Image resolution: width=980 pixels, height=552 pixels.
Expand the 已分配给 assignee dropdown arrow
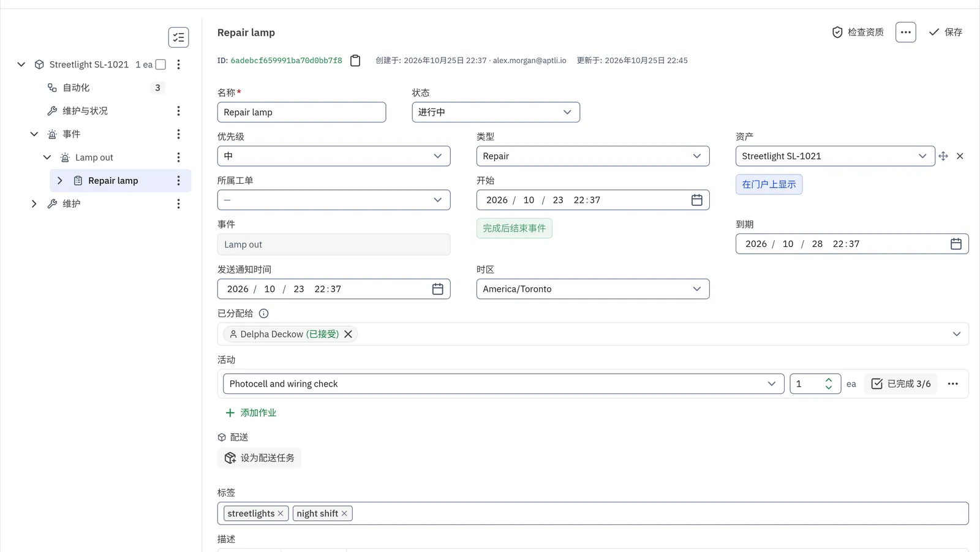point(956,334)
